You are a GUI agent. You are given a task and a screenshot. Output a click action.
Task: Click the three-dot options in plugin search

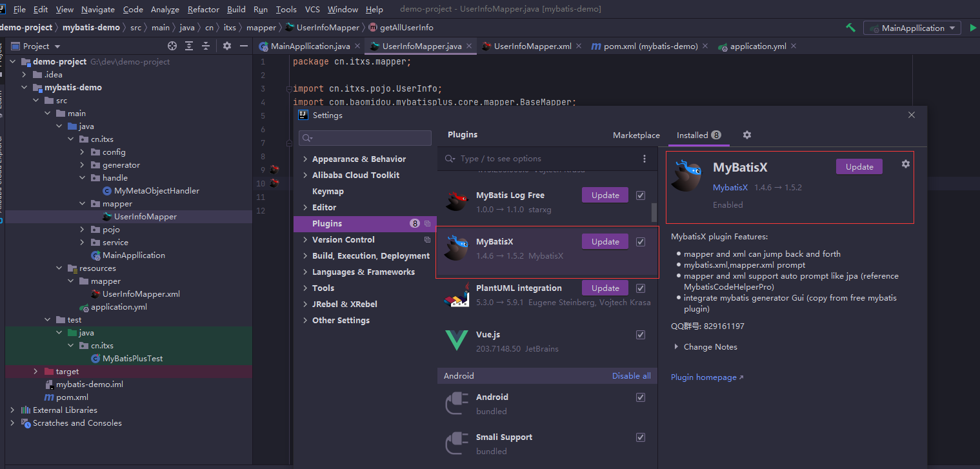[644, 159]
